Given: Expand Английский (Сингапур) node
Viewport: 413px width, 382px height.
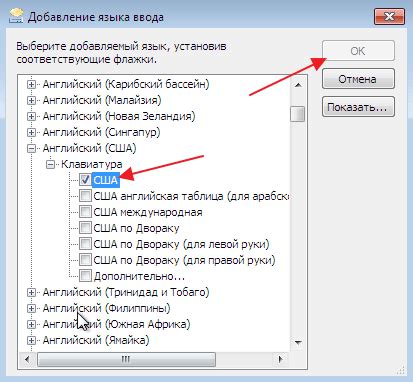Looking at the screenshot, I should (x=31, y=132).
